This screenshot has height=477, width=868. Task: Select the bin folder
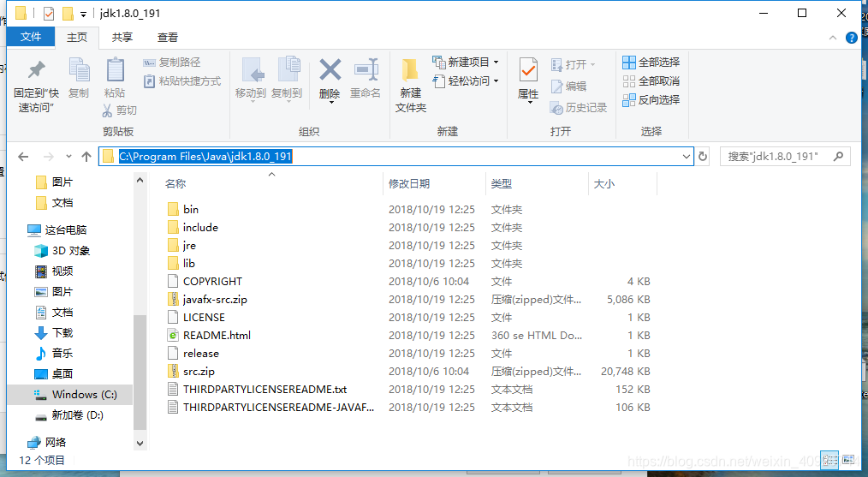(190, 210)
